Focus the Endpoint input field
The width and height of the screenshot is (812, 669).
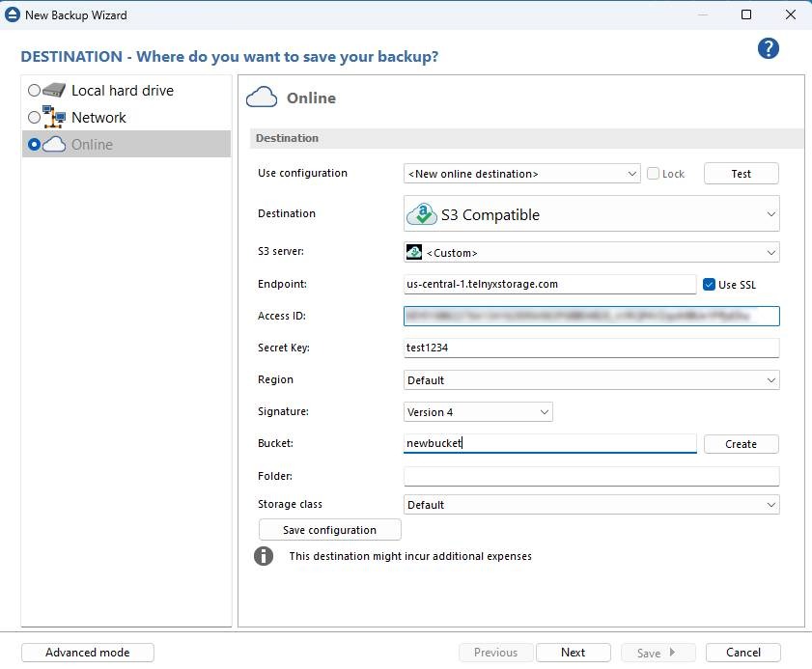click(550, 284)
